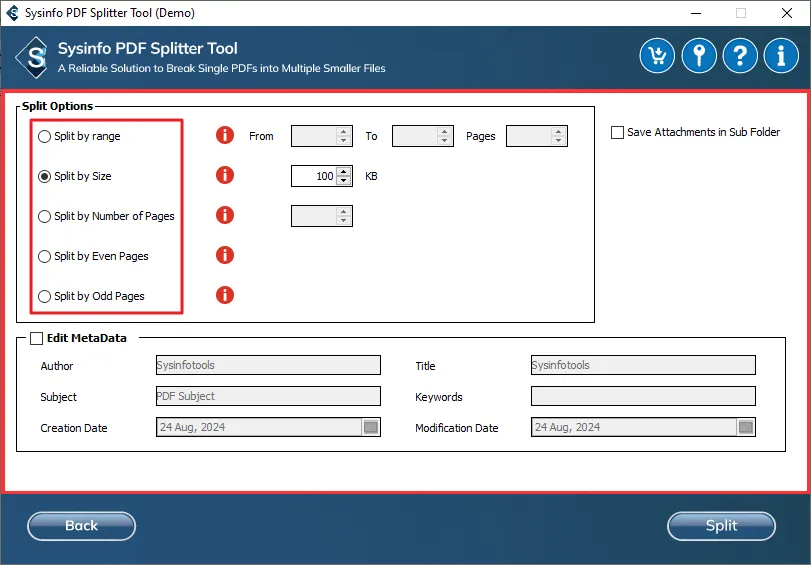Show info for Split by range
The height and width of the screenshot is (565, 811).
coord(224,135)
